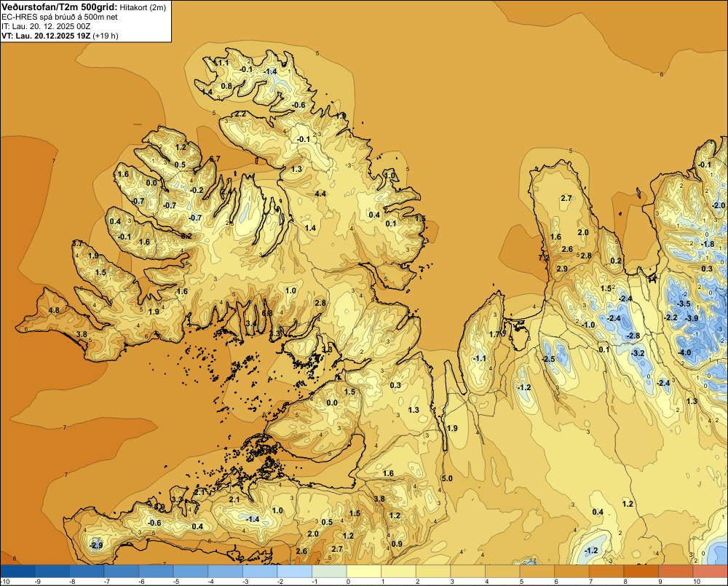The image size is (728, 586).
Task: Click the initial time 'IT: Lau. 20. 12. 2025 00Z'
Action: tap(46, 26)
